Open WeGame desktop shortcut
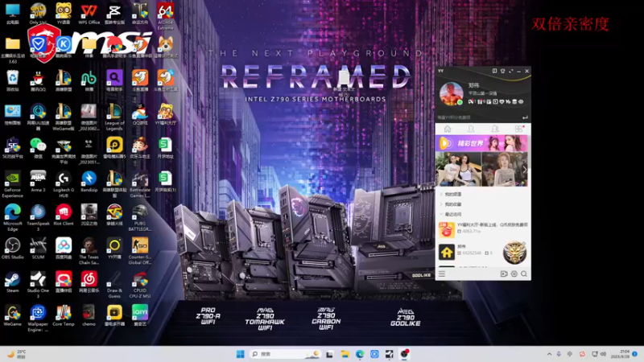 click(13, 315)
